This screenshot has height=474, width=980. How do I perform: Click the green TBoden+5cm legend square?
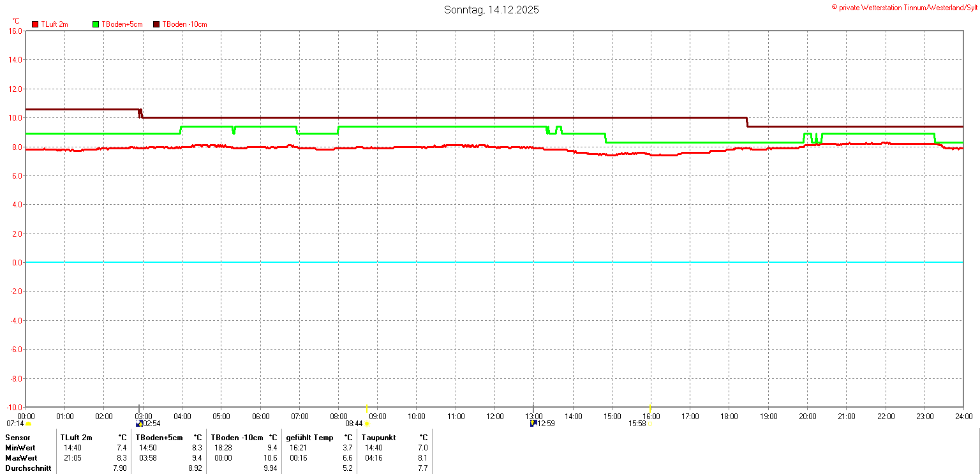96,24
